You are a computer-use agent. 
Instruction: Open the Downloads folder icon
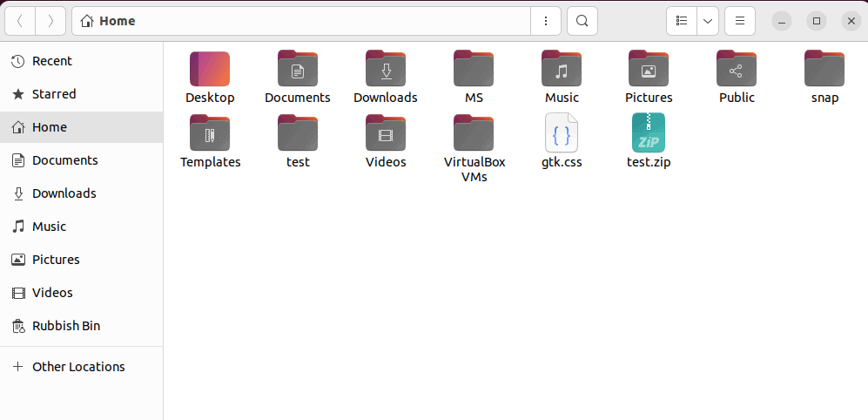pyautogui.click(x=386, y=69)
